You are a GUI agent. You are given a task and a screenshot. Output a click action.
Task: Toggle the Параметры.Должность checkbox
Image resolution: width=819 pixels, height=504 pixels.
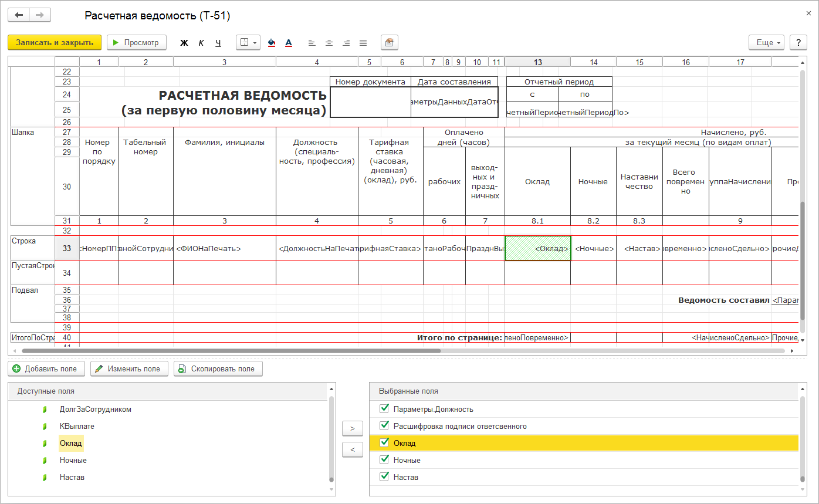tap(384, 409)
